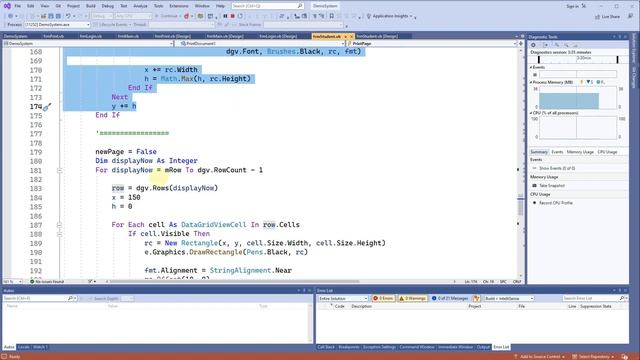Click the Sign in link
The height and width of the screenshot is (360, 640).
(572, 6)
